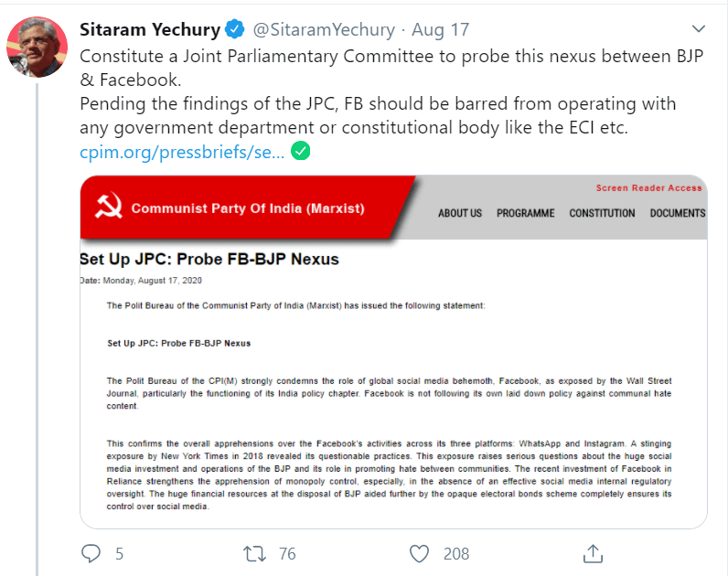Open the CONSTITUTION menu item
The width and height of the screenshot is (728, 576).
coord(602,214)
